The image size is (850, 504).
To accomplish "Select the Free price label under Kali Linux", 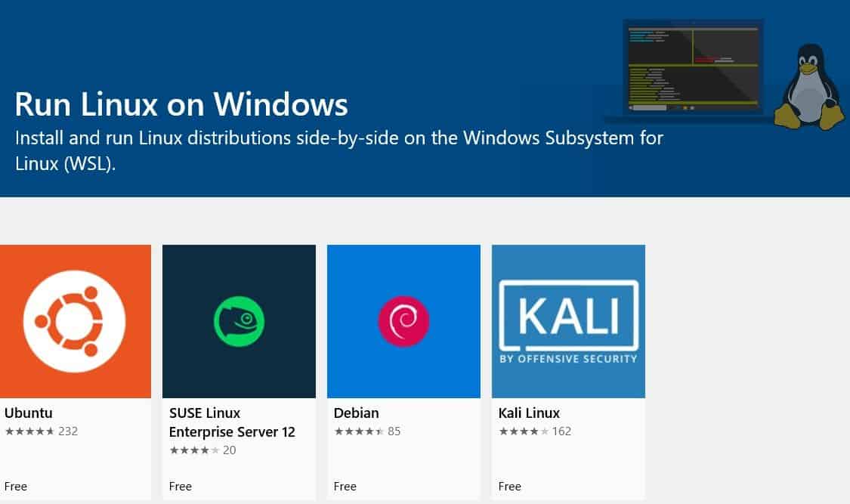I will tap(510, 486).
